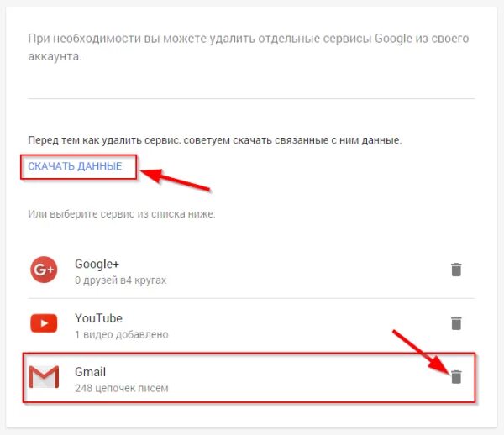Click the YouTube logo icon
This screenshot has width=504, height=435.
tap(44, 323)
